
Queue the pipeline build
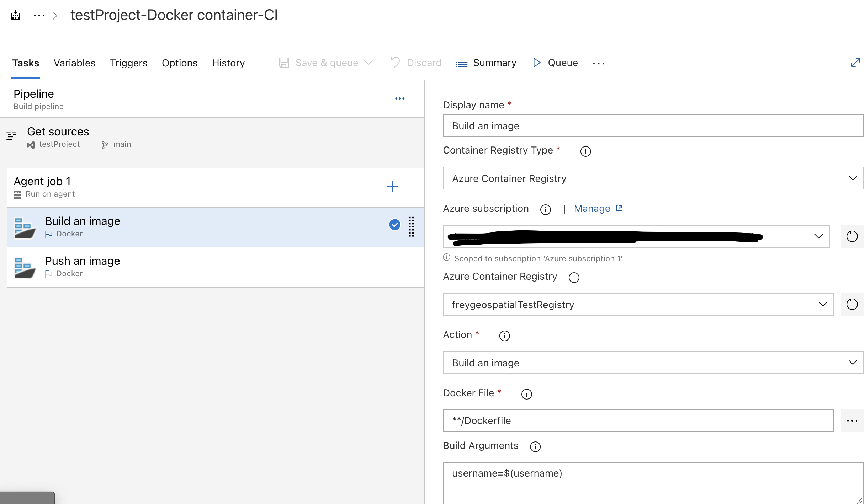555,63
